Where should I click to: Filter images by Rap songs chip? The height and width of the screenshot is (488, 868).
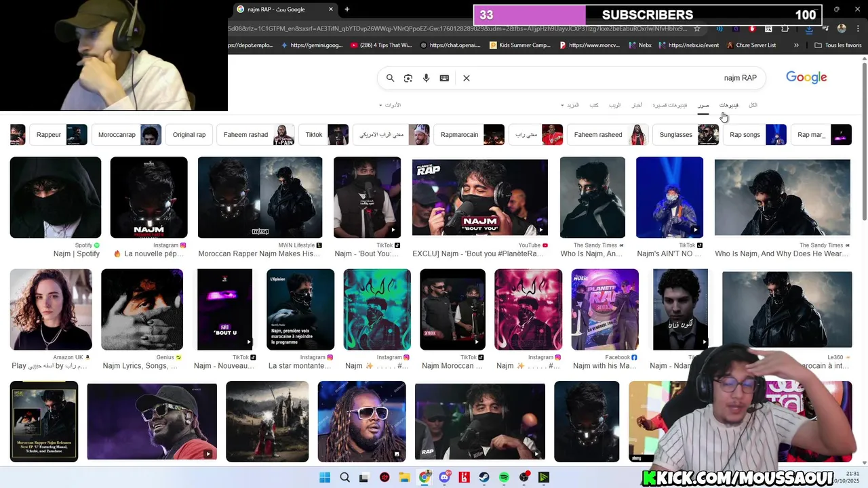coord(755,135)
